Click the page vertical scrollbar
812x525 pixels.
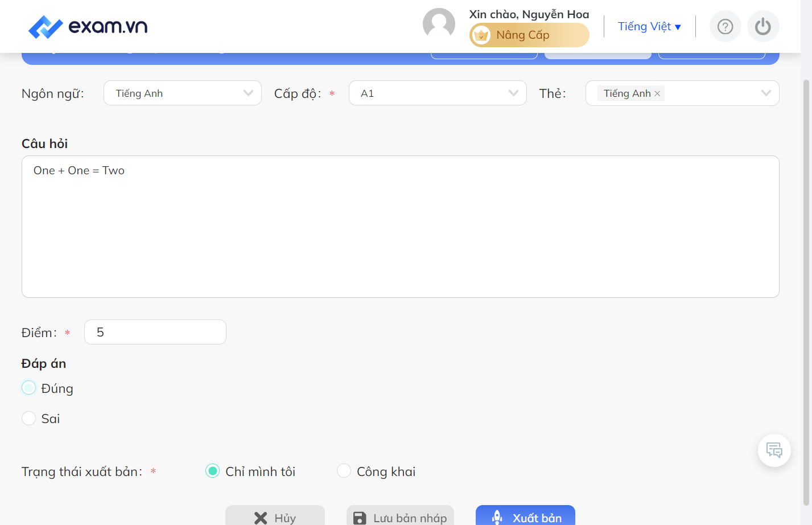coord(806,292)
